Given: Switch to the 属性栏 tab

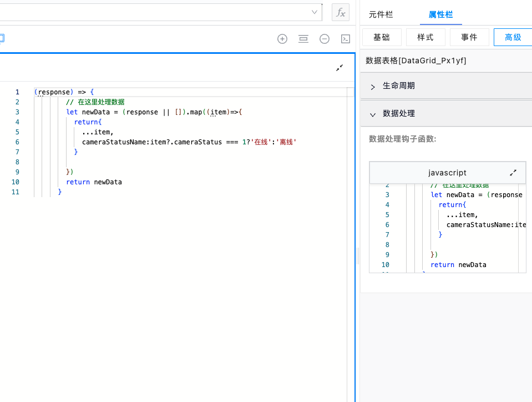Looking at the screenshot, I should pos(440,14).
